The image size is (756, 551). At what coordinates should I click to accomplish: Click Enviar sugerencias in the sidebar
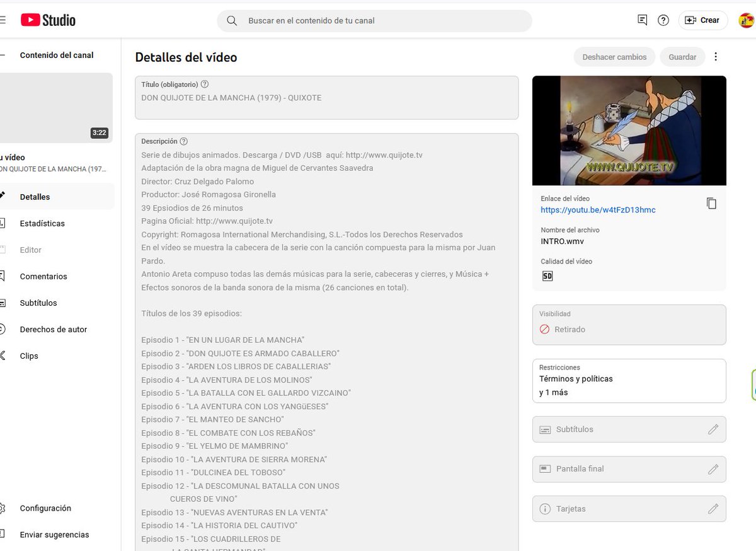[56, 535]
